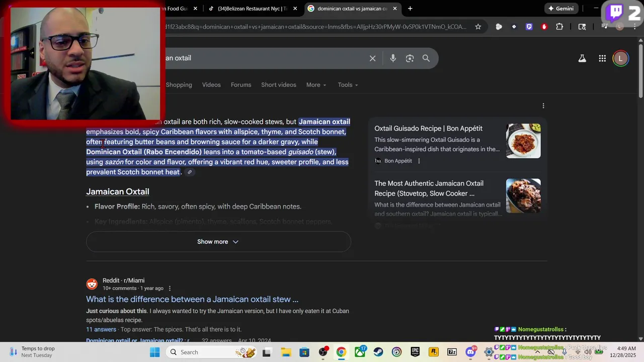Open File Explorer from taskbar
Screen dimensions: 644x362
point(286,352)
